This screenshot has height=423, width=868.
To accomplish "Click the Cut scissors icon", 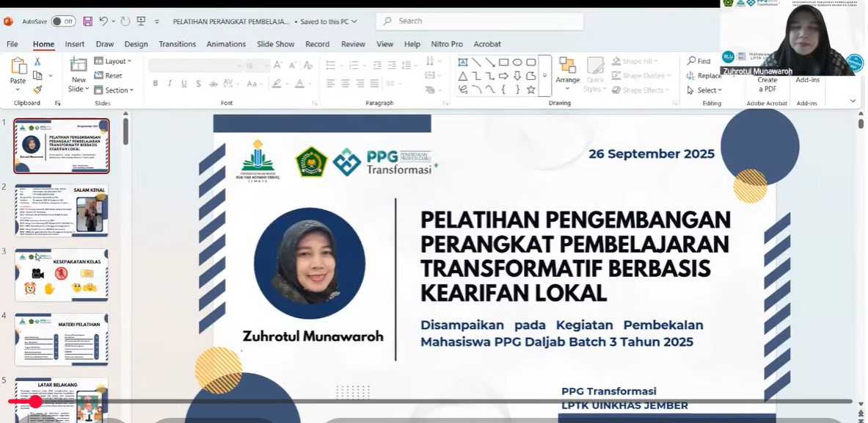I will click(37, 62).
